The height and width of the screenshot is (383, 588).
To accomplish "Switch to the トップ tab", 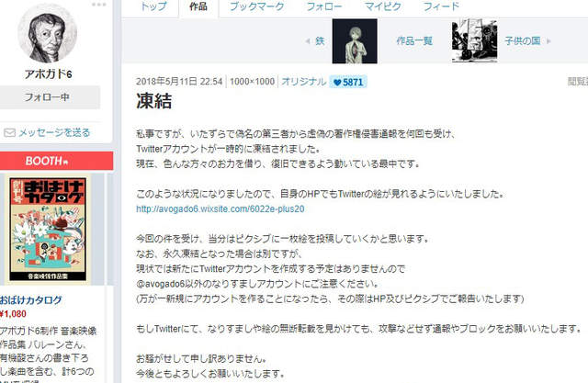I will (153, 6).
